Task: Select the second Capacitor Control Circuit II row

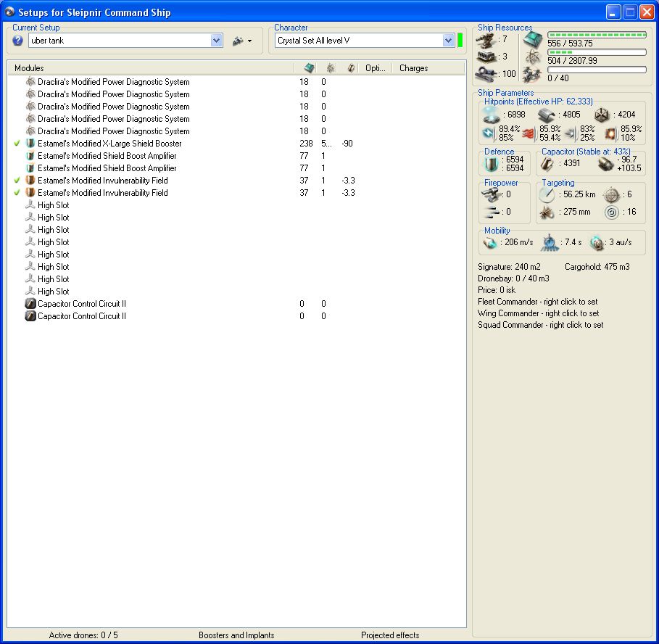Action: (x=236, y=316)
